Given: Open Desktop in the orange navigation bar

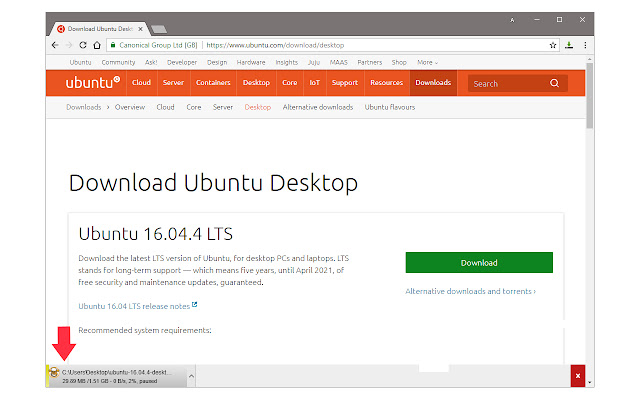Looking at the screenshot, I should 256,82.
